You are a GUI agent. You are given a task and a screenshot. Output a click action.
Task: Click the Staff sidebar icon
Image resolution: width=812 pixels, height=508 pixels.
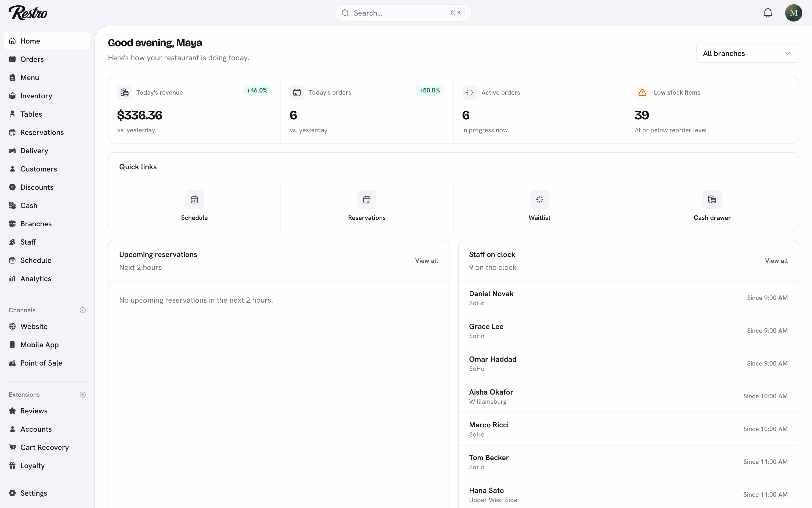(x=12, y=242)
